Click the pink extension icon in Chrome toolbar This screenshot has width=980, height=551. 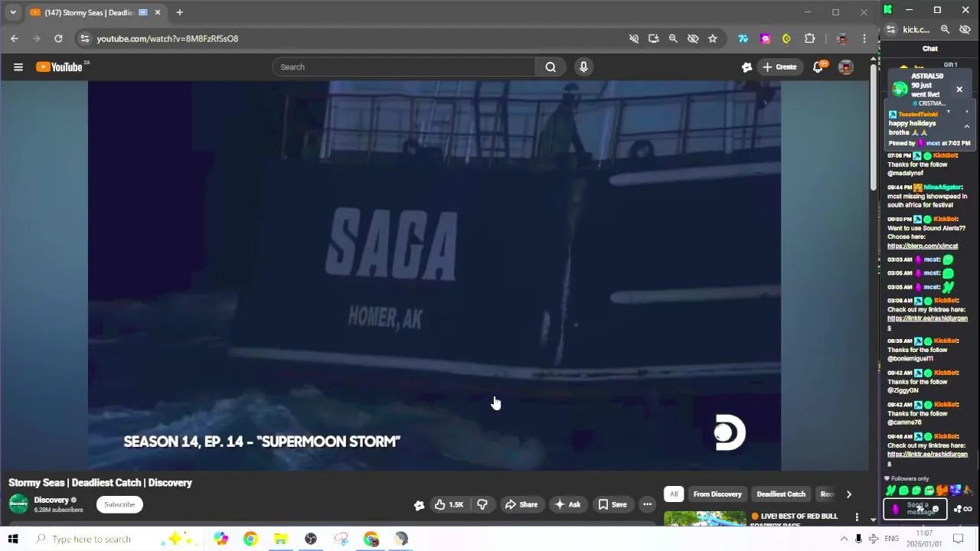coord(765,38)
